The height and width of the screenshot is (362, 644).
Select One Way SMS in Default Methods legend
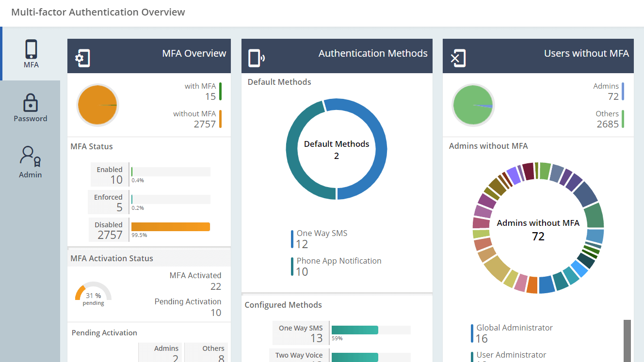322,233
